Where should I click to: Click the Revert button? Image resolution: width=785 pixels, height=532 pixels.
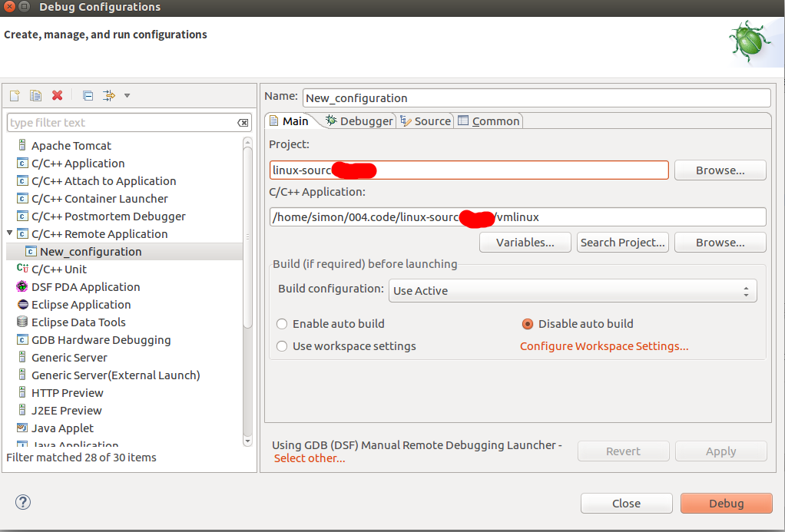(623, 451)
